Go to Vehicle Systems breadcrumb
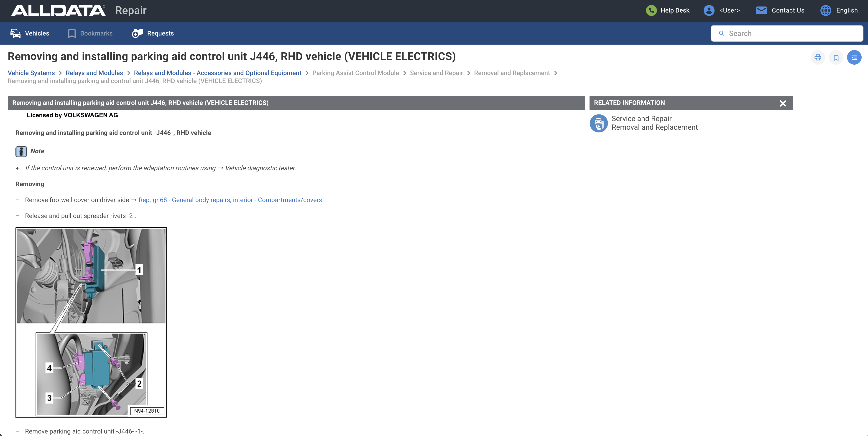Image resolution: width=868 pixels, height=436 pixels. (31, 73)
